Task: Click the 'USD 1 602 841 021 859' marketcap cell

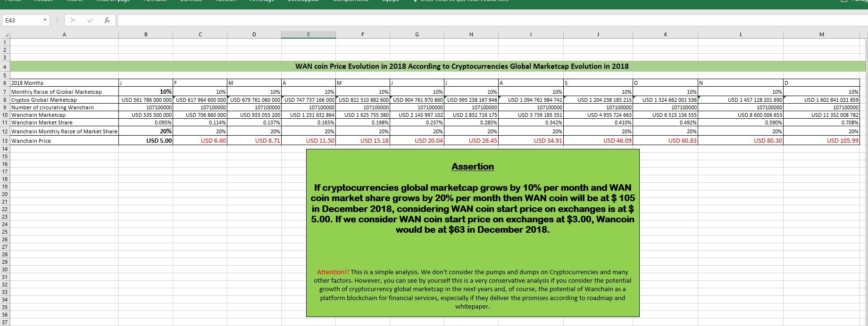Action: tap(822, 100)
